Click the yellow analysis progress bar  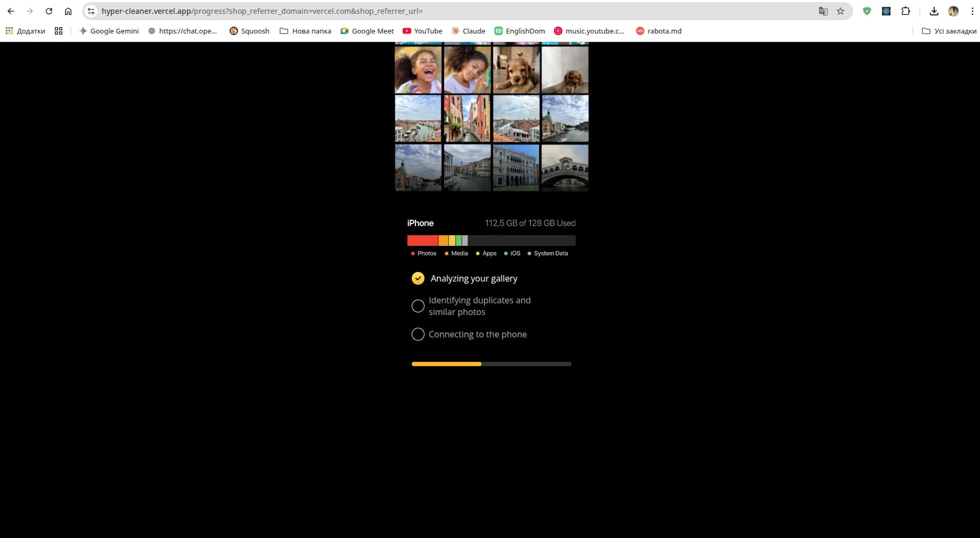click(x=492, y=364)
